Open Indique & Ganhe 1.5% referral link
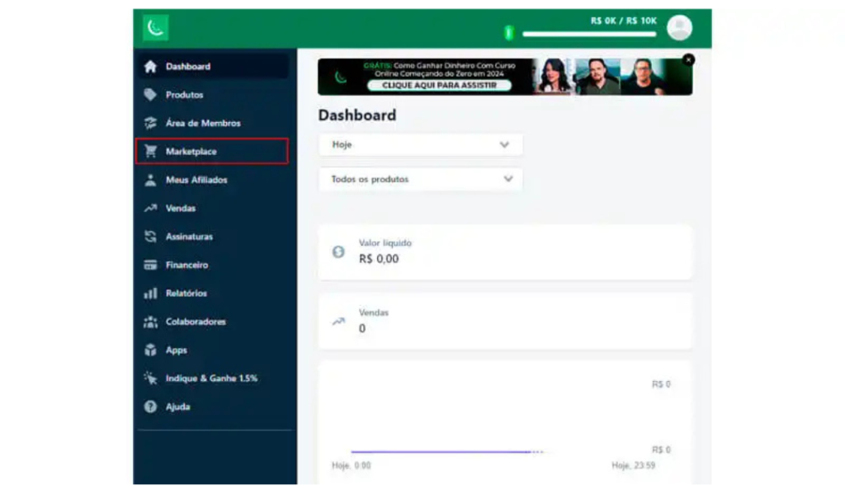Image resolution: width=845 pixels, height=504 pixels. [x=211, y=379]
